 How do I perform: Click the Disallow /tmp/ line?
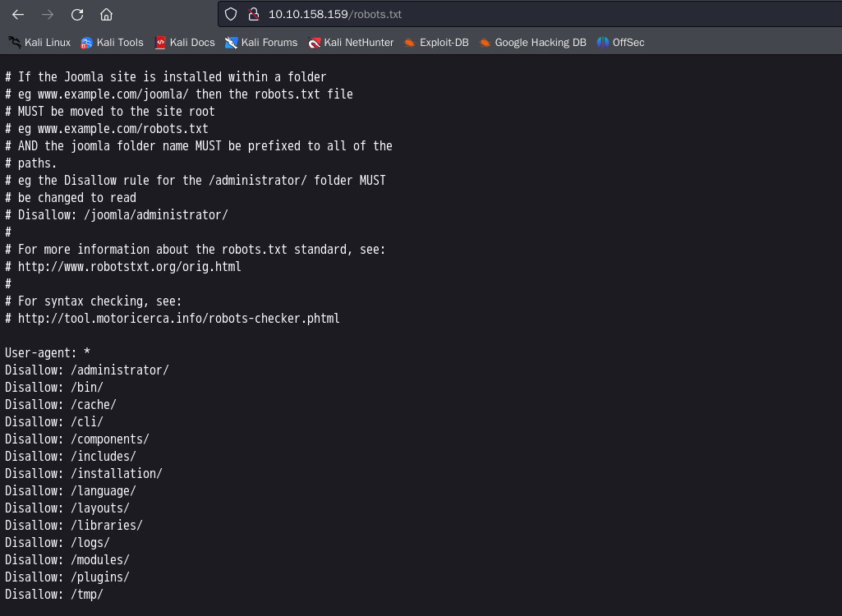pos(54,595)
